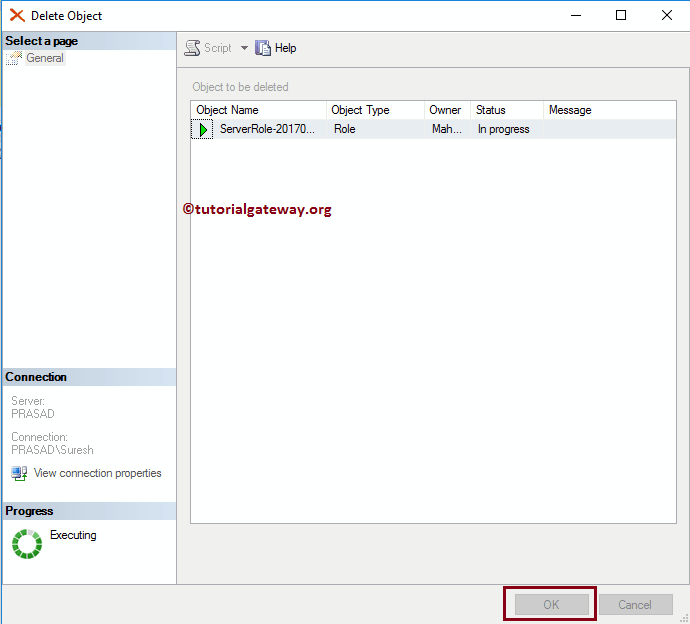
Task: Click the Role object type cell
Action: (345, 129)
